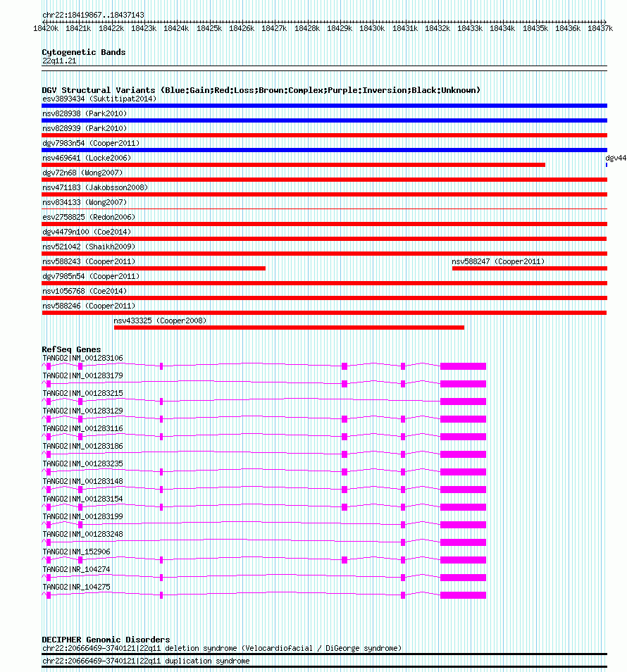Click the nsv471183 (Jakobsson2008) label

pyautogui.click(x=95, y=187)
